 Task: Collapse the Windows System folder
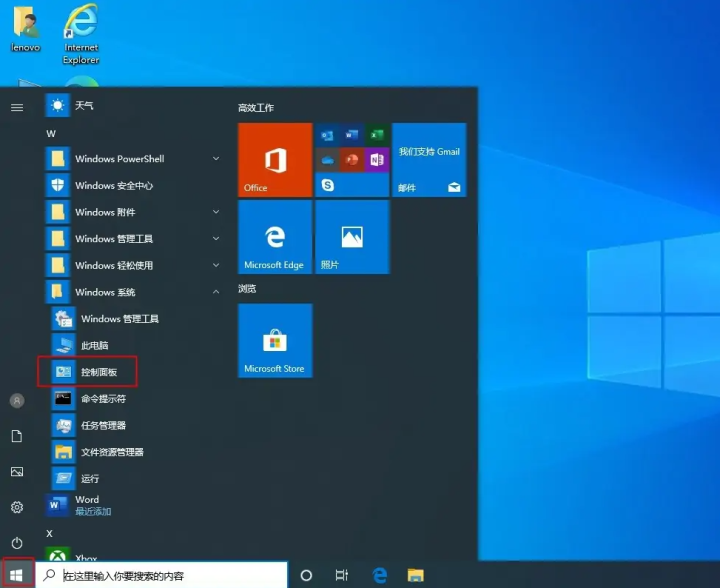pyautogui.click(x=216, y=292)
